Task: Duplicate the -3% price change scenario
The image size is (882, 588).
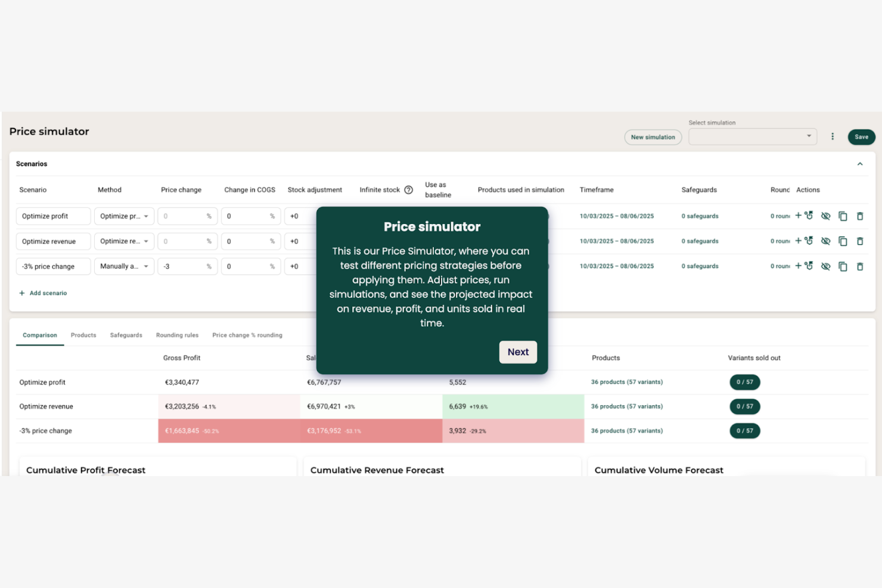Action: coord(843,266)
